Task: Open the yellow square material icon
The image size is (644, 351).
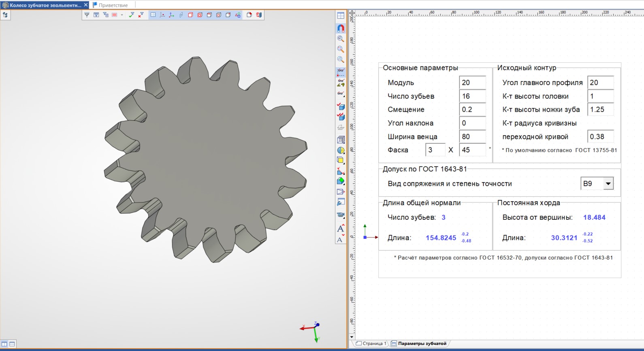Action: 341,160
